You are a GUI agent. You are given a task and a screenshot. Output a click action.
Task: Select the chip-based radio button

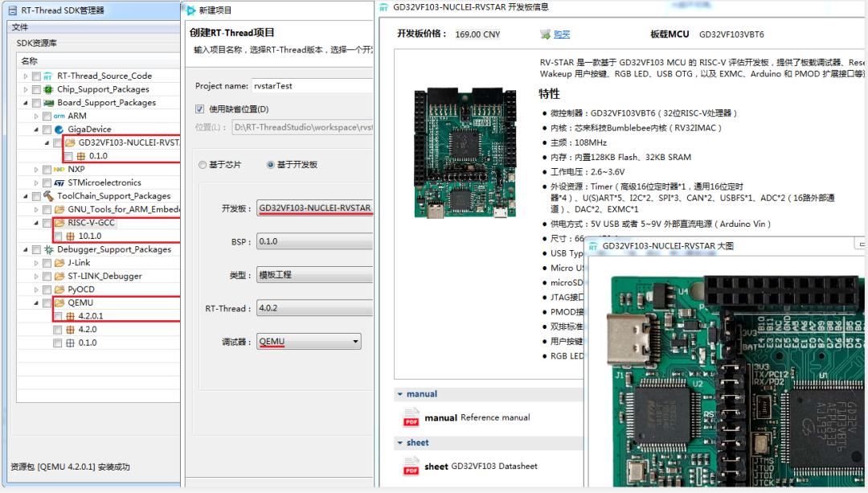(203, 165)
